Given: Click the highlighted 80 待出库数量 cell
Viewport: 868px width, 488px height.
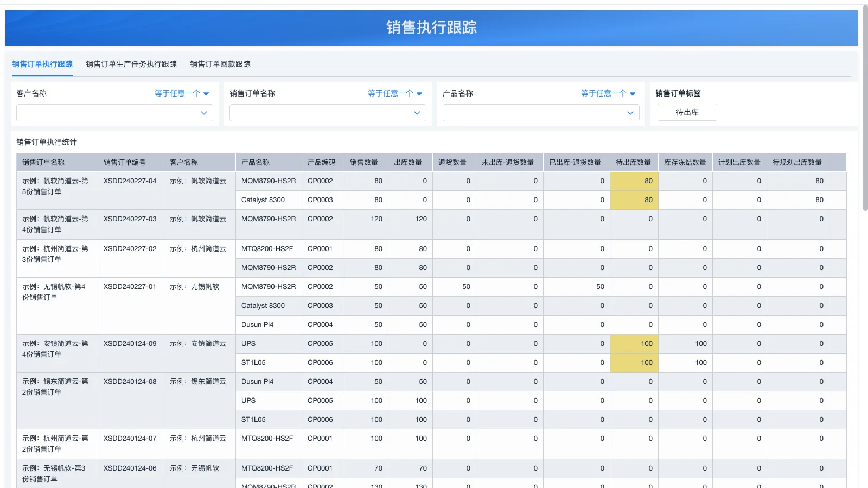Looking at the screenshot, I should [x=634, y=181].
